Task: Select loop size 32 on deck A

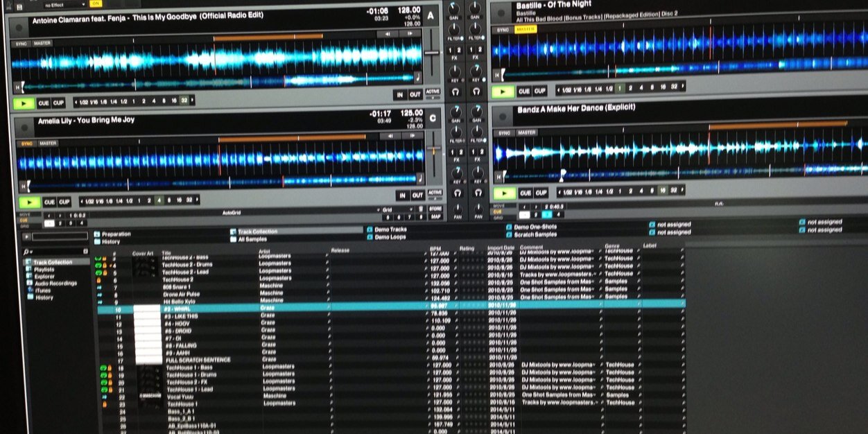Action: pyautogui.click(x=184, y=101)
